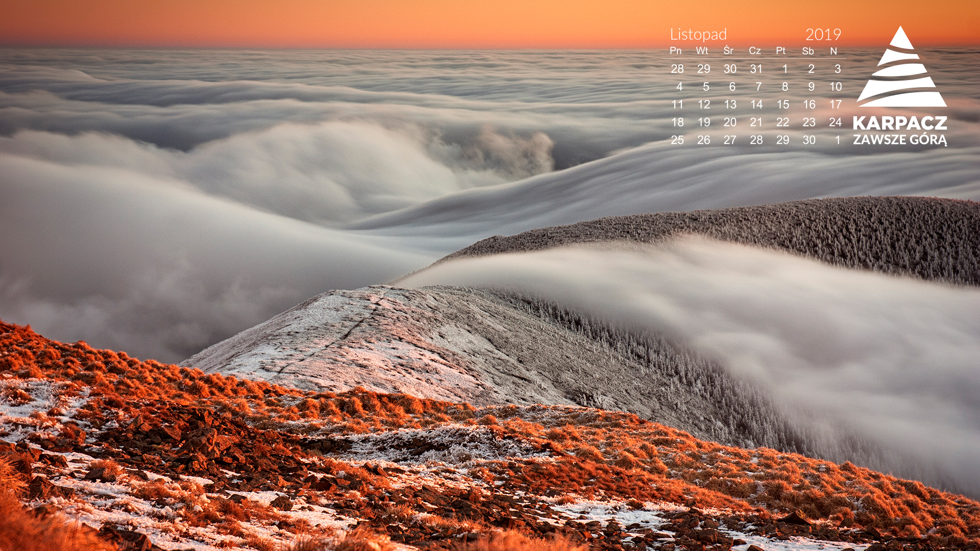Select the Cz weekday header
The width and height of the screenshot is (980, 551).
point(755,51)
